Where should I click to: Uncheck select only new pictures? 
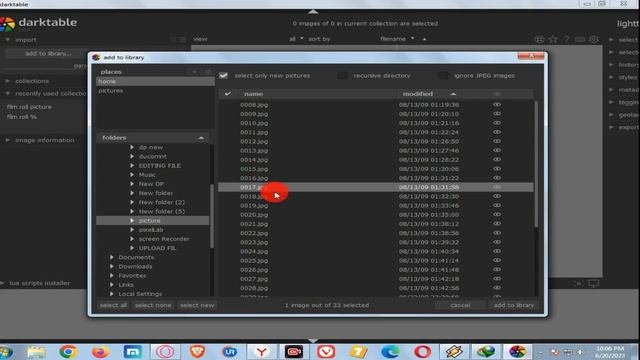(x=223, y=76)
